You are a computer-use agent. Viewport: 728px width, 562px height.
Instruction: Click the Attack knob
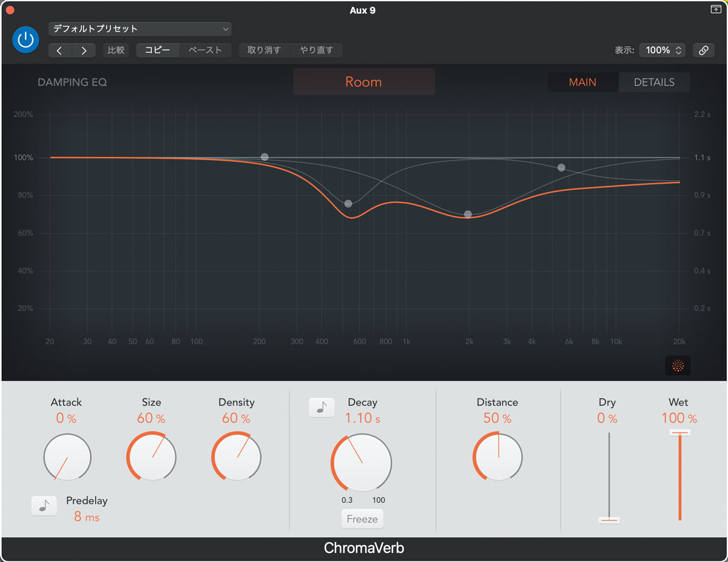[x=67, y=457]
